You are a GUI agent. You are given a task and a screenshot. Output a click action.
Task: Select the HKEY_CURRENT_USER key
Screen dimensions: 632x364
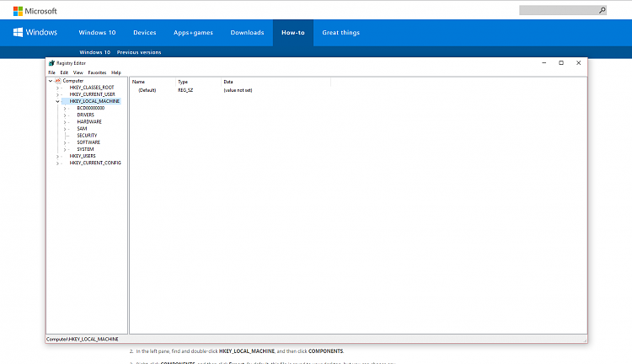coord(93,94)
